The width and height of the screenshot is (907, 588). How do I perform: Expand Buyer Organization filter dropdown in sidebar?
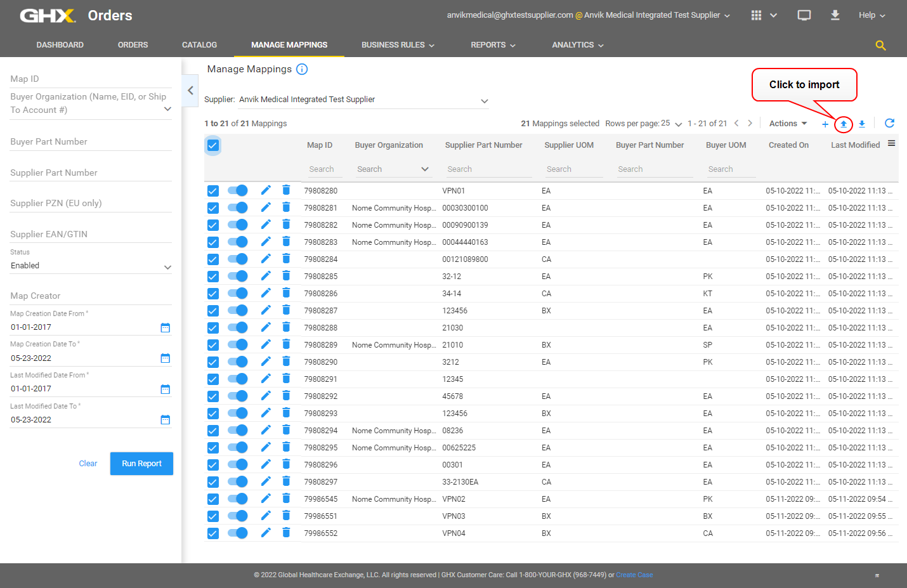(x=167, y=109)
